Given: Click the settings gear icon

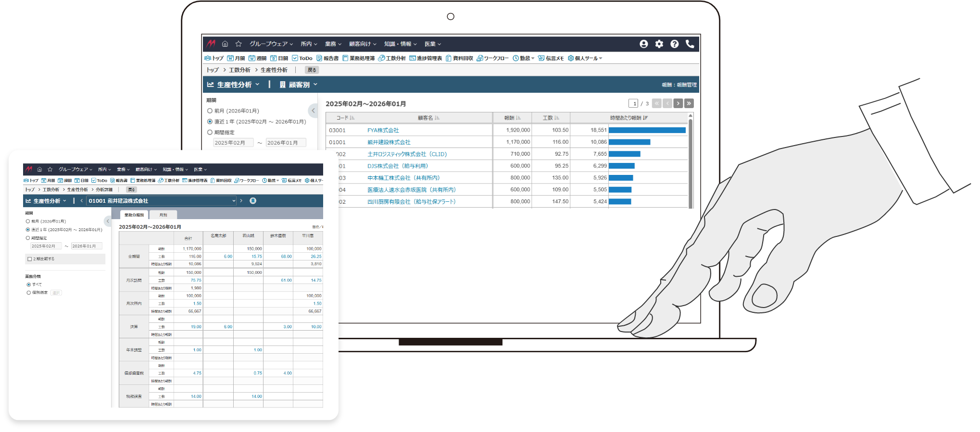Looking at the screenshot, I should [659, 44].
